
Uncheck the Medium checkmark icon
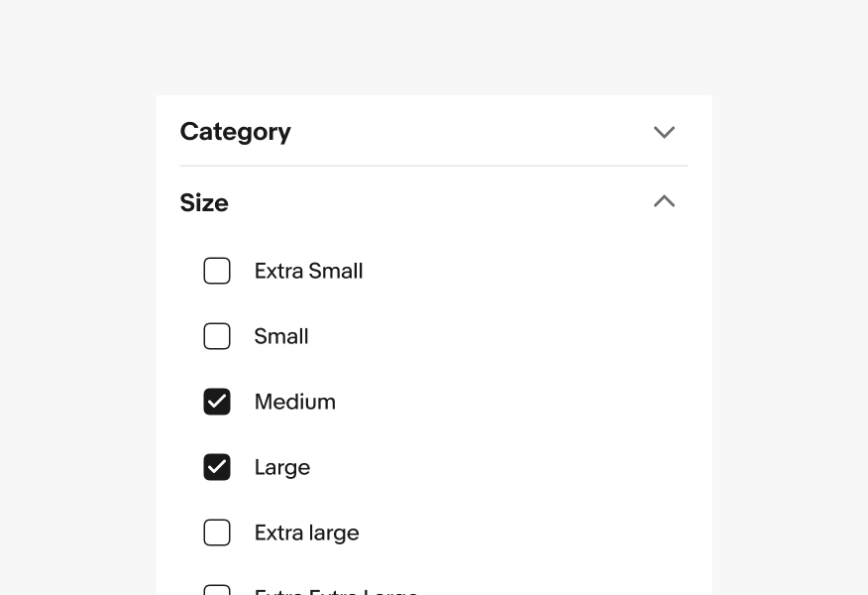pyautogui.click(x=217, y=402)
